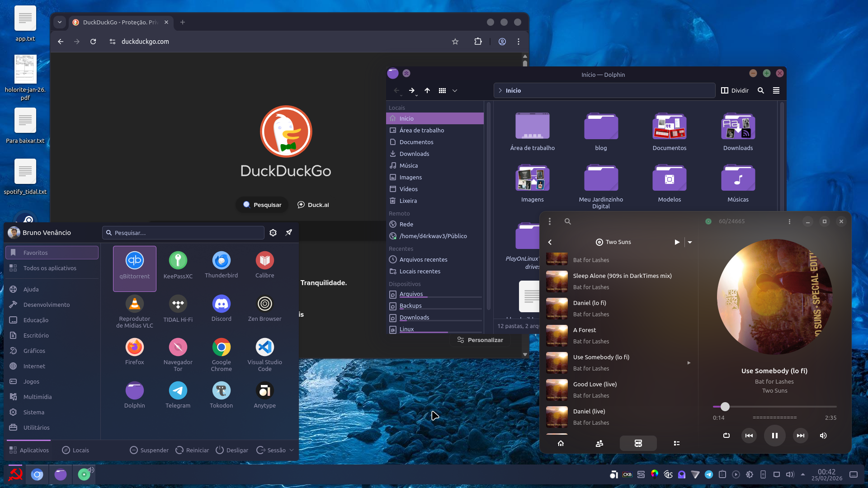This screenshot has width=868, height=488.
Task: Select qBittorrent in the app launcher
Action: [x=134, y=267]
